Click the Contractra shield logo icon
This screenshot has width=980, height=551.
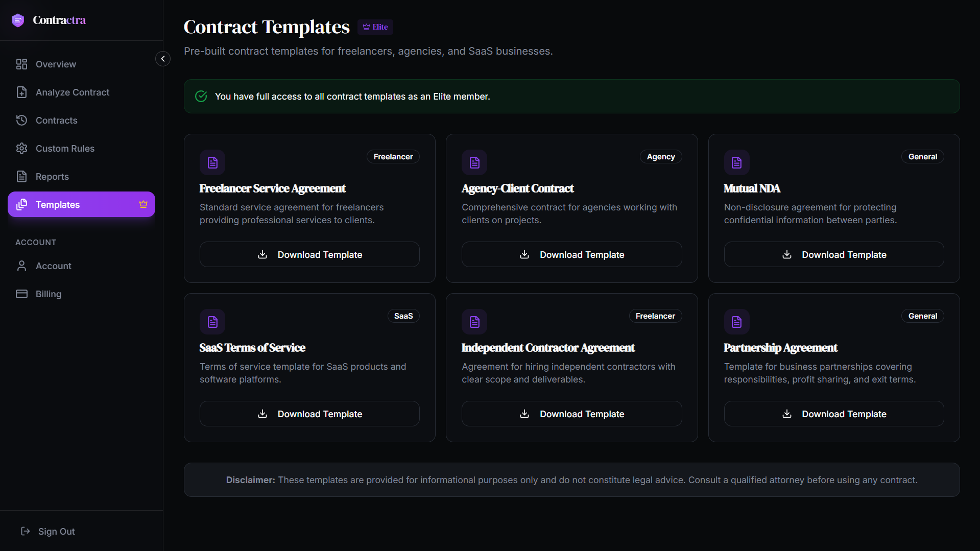18,20
